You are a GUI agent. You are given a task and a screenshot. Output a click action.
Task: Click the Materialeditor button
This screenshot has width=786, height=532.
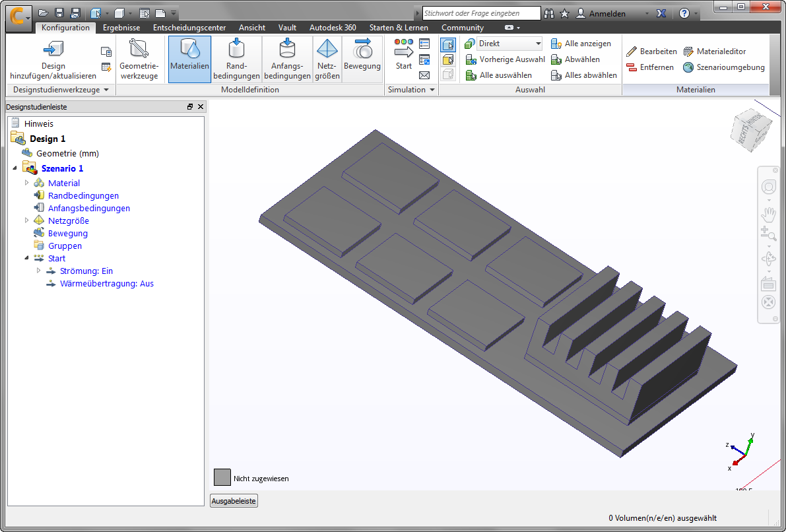[x=715, y=51]
